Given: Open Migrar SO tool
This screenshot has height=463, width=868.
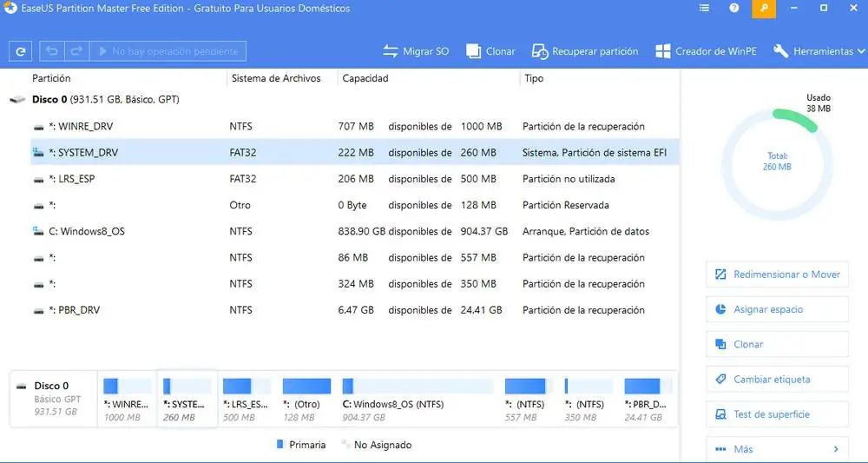Looking at the screenshot, I should tap(416, 51).
